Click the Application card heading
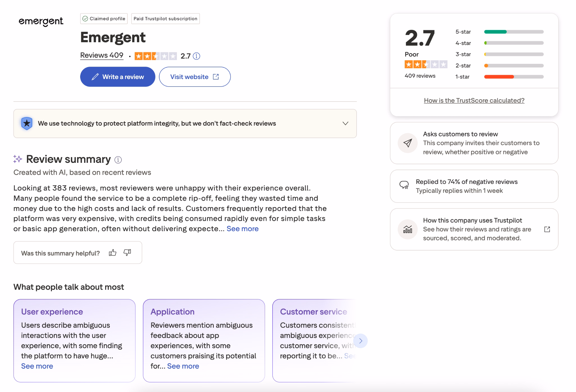The width and height of the screenshot is (576, 392). 172,312
